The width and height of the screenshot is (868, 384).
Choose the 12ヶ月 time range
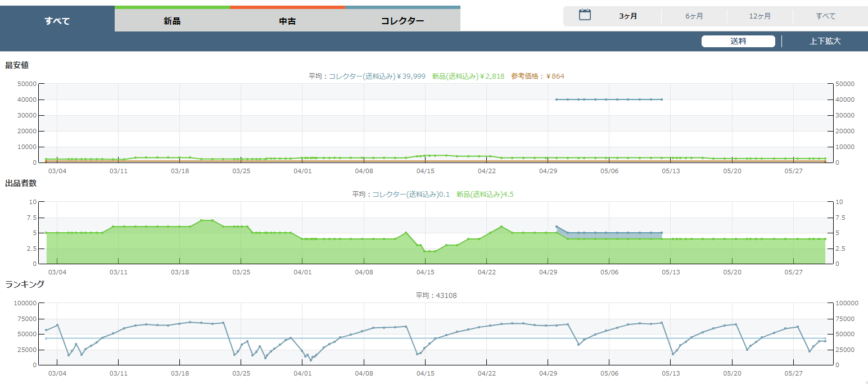point(759,16)
